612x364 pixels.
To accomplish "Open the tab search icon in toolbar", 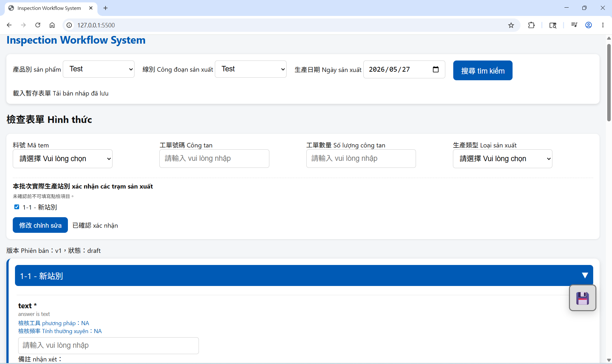I will coord(553,25).
